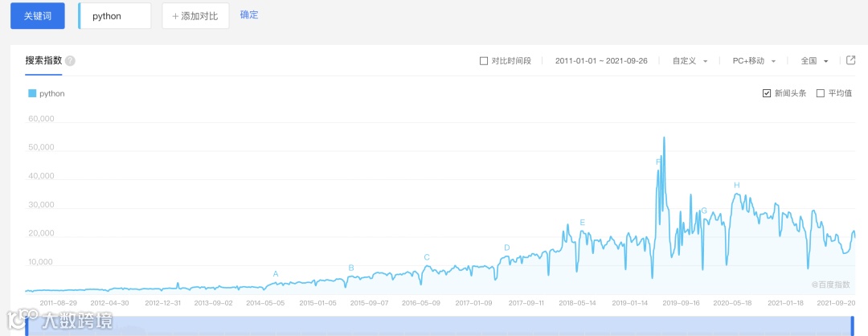Click news marker H on the chart
The image size is (868, 336).
(737, 185)
